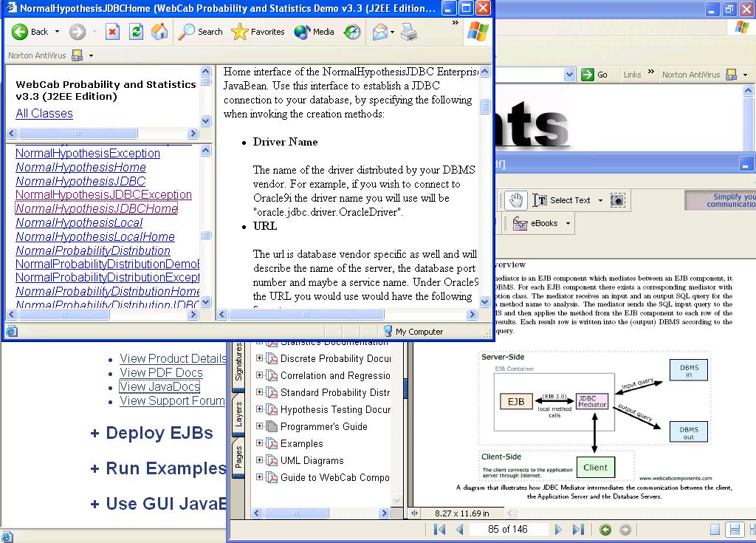Expand the Programmer's Guide bookmark
This screenshot has width=756, height=543.
(259, 426)
